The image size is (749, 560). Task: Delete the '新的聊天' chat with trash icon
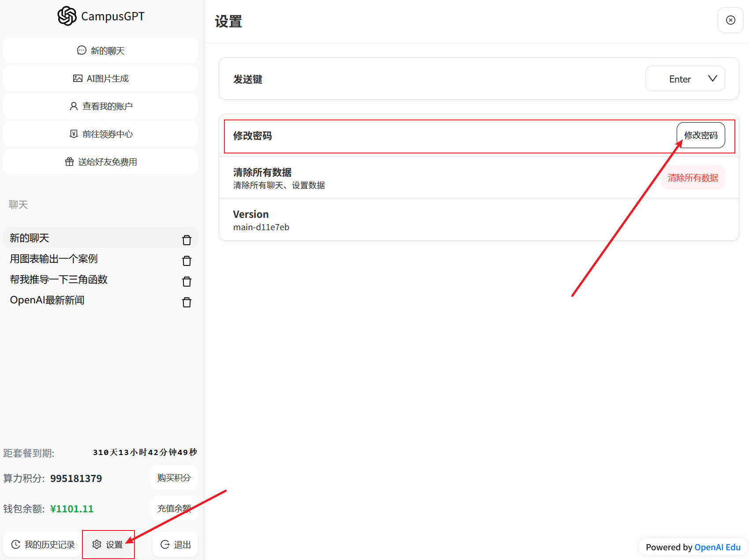(186, 240)
